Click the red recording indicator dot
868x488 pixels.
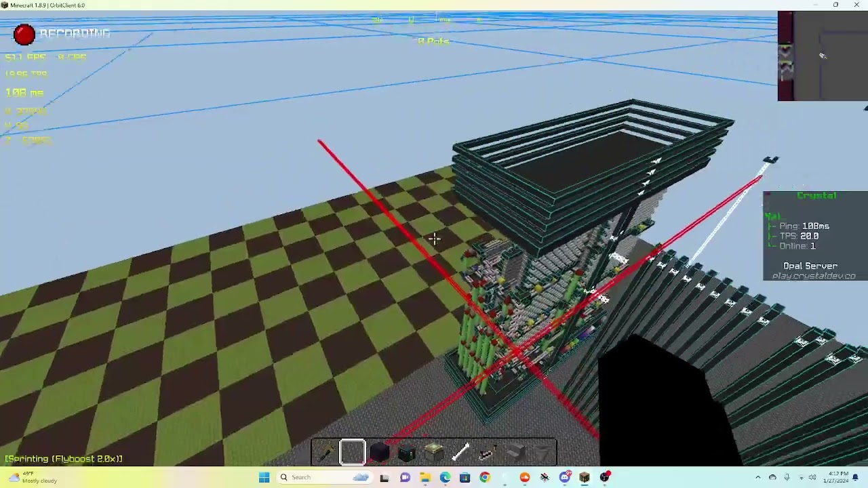coord(24,35)
